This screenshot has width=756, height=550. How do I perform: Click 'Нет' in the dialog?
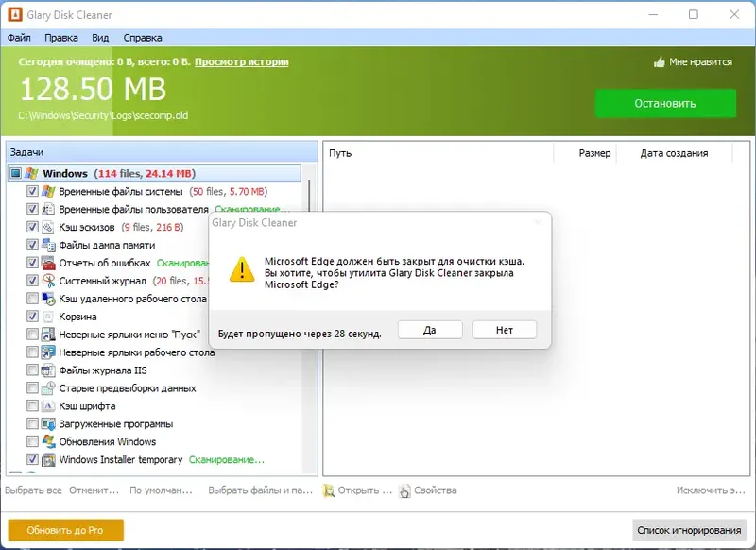[505, 330]
